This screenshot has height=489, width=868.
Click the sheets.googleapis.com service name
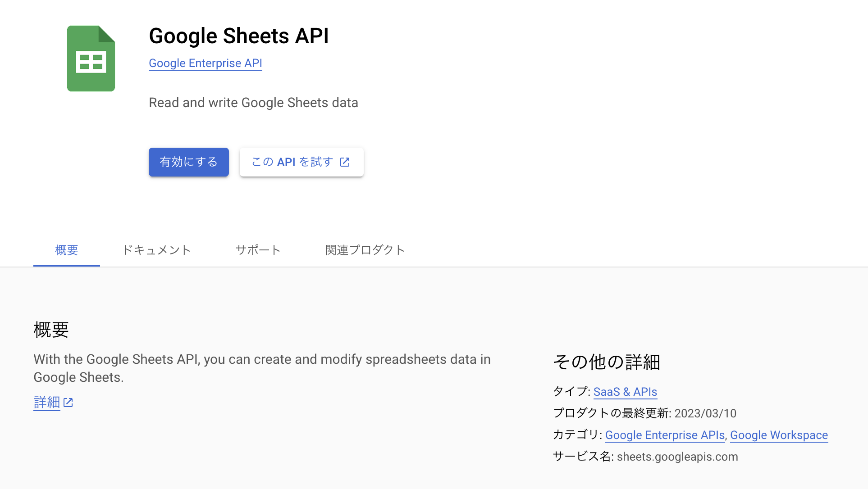(677, 456)
